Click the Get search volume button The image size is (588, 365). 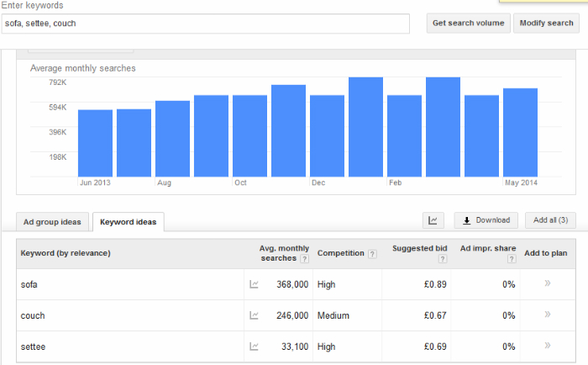point(469,24)
